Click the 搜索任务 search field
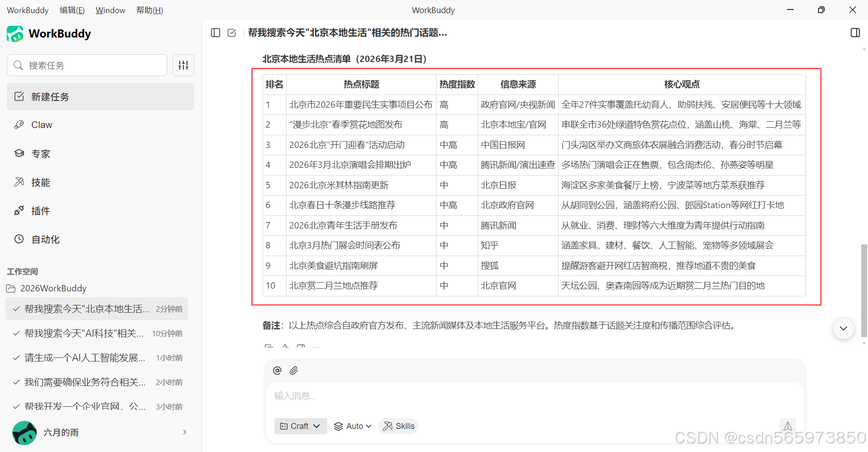 pos(87,65)
